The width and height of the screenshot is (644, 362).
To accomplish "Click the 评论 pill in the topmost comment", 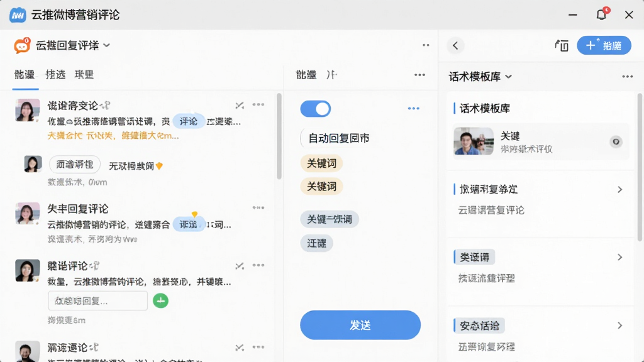I will [189, 121].
